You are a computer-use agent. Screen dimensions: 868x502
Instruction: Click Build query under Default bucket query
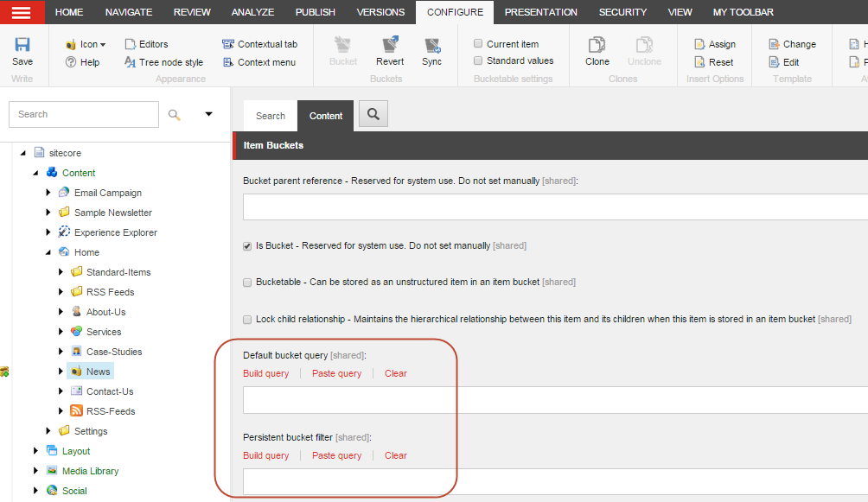tap(265, 372)
